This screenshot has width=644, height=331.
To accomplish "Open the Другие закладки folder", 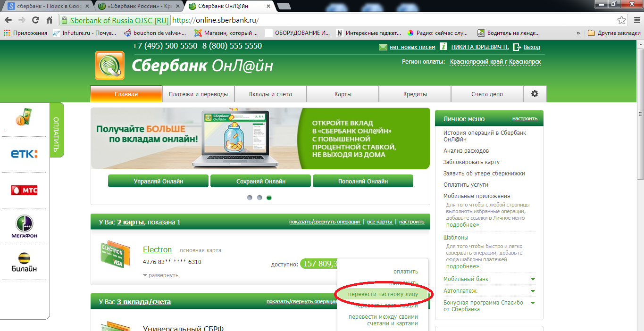I will tap(614, 33).
